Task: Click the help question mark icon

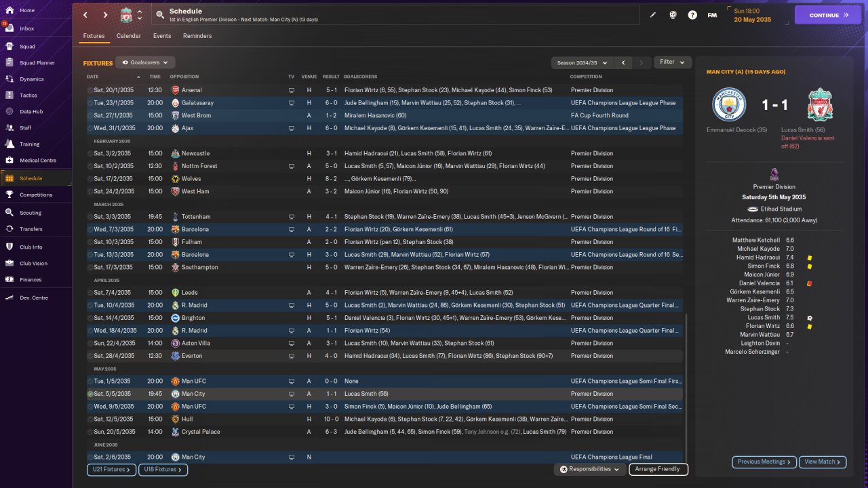Action: coord(692,15)
